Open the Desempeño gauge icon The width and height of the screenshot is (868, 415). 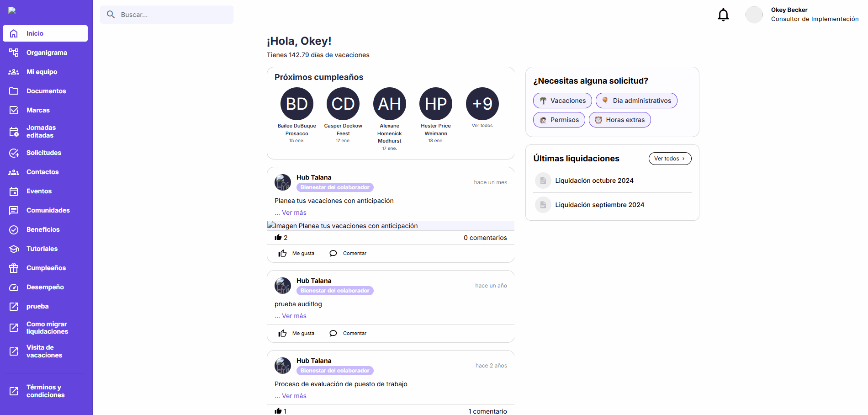[14, 287]
